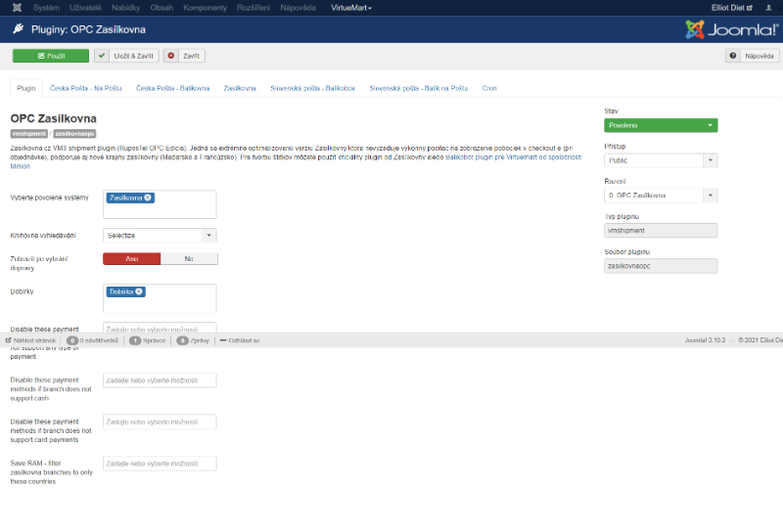Click the návštěvníků count badge

[72, 340]
